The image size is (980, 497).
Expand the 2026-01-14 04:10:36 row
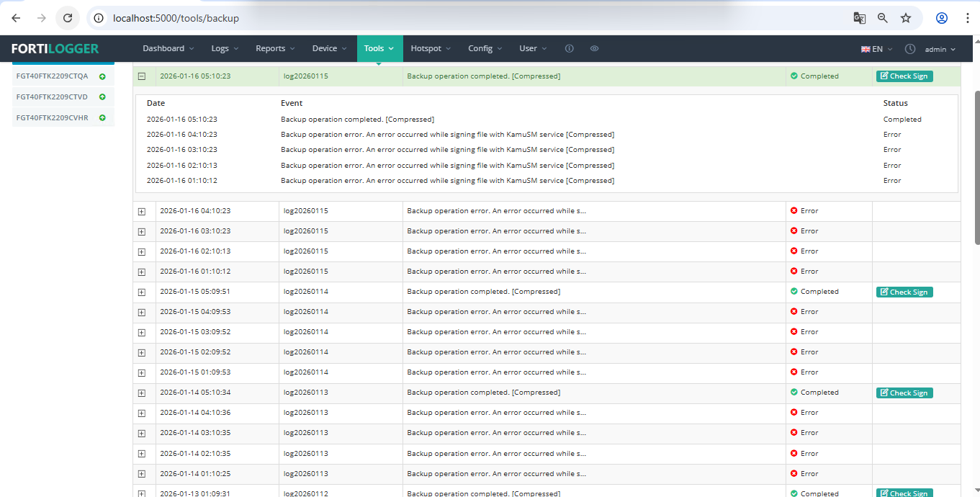click(142, 413)
